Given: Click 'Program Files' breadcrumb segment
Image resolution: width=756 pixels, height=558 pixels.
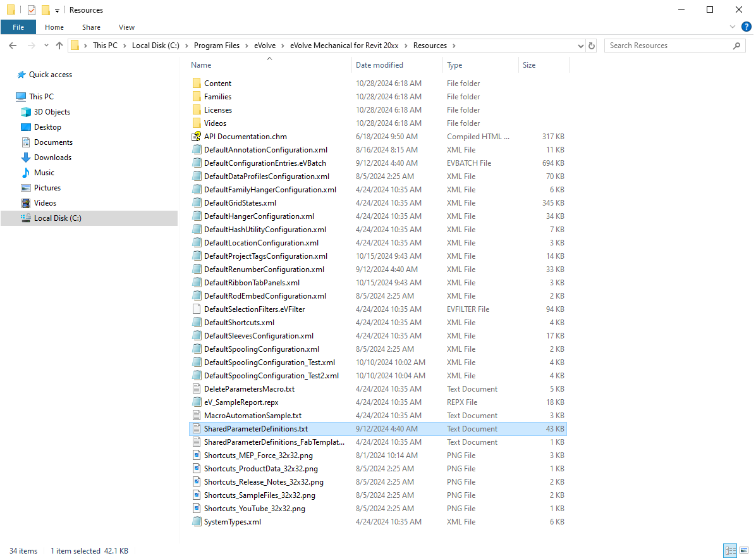Looking at the screenshot, I should click(x=216, y=46).
